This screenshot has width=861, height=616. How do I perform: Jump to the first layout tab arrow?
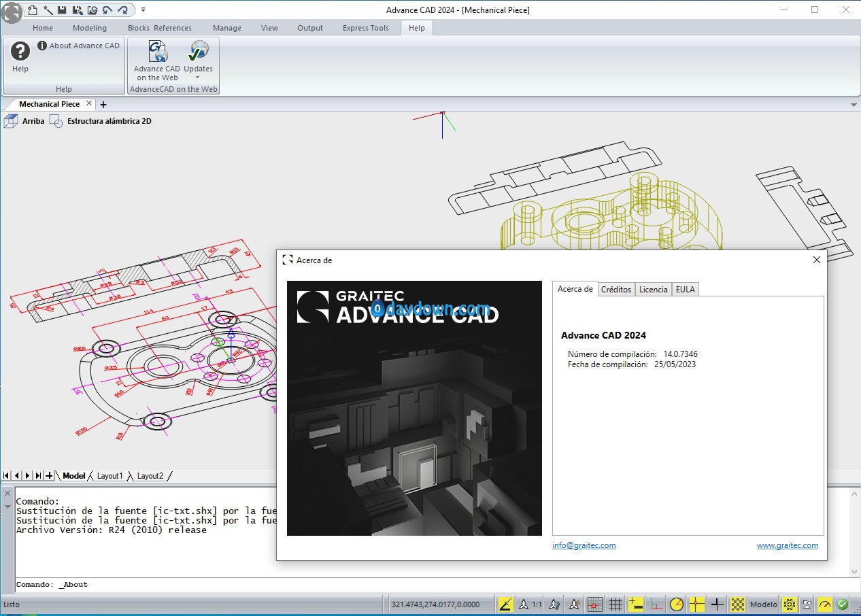pos(6,475)
